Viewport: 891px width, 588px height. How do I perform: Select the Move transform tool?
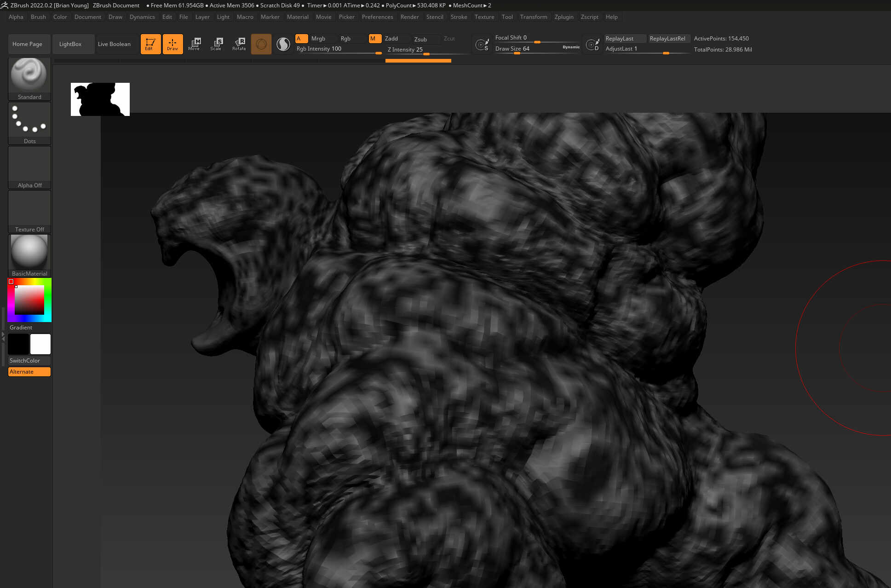coord(195,44)
